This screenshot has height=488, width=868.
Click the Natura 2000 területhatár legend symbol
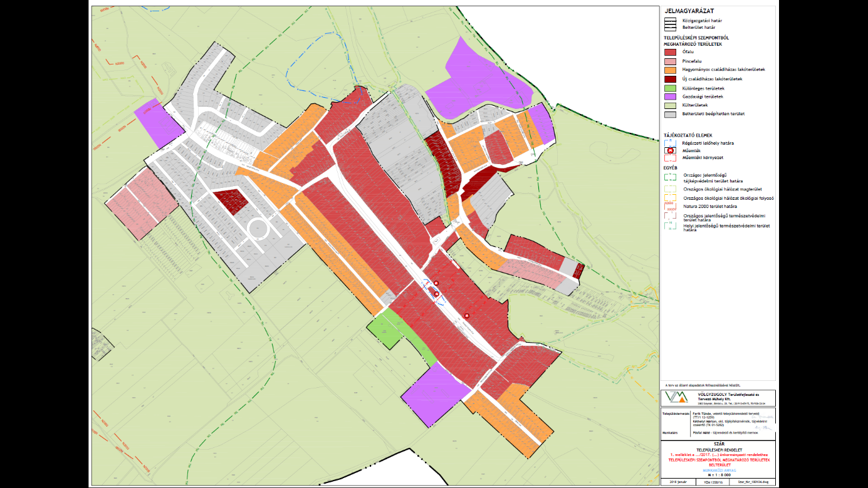click(670, 205)
